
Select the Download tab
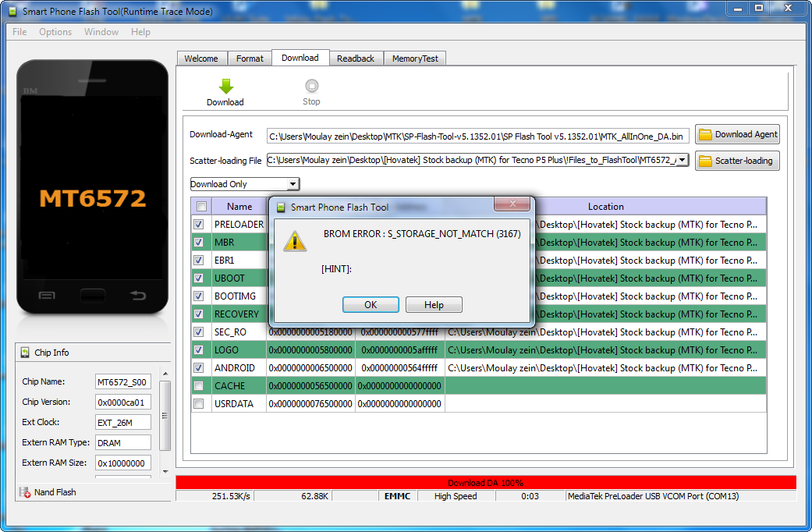click(x=300, y=58)
